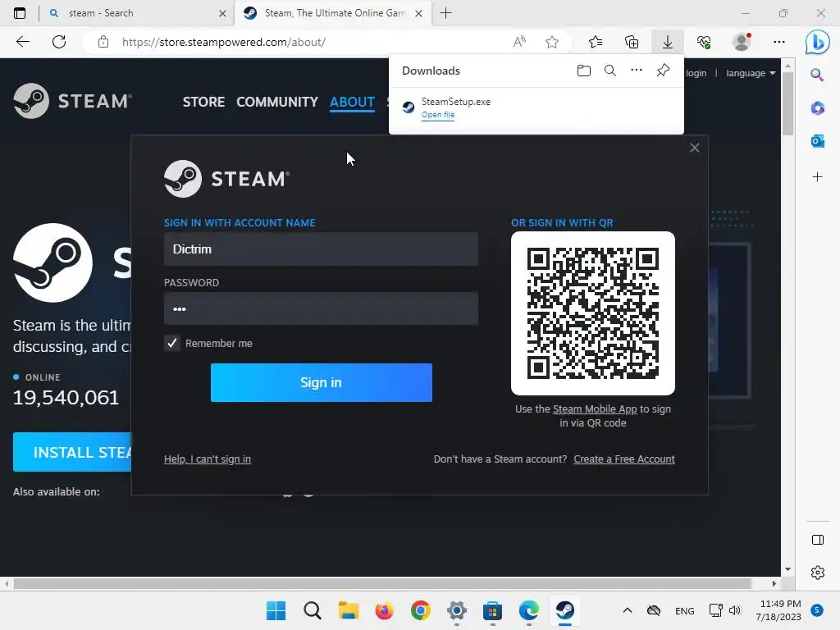Launch Firefox from the taskbar
The height and width of the screenshot is (630, 840).
click(384, 610)
